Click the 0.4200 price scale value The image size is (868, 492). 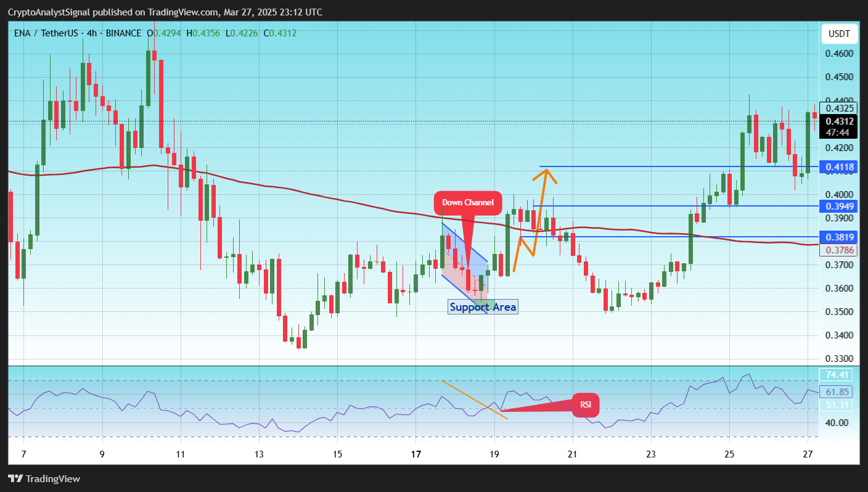839,148
